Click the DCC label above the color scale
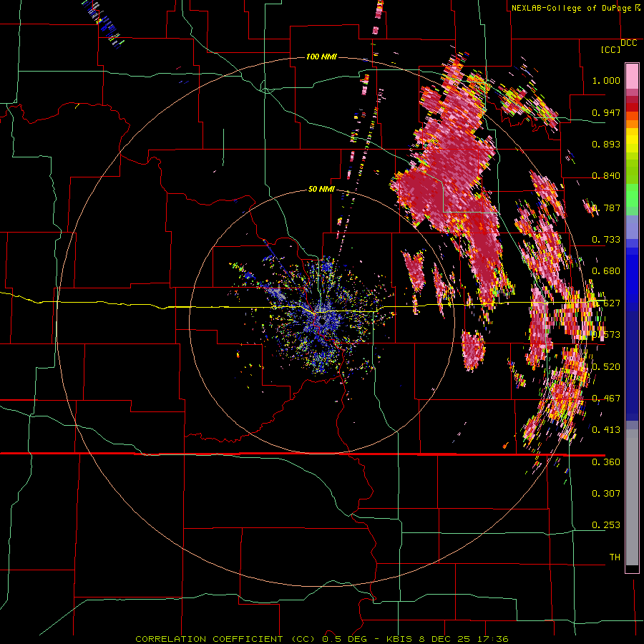The image size is (644, 644). coord(628,43)
